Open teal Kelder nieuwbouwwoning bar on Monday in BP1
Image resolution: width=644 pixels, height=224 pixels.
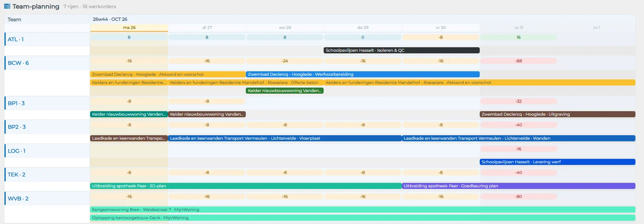pos(129,114)
